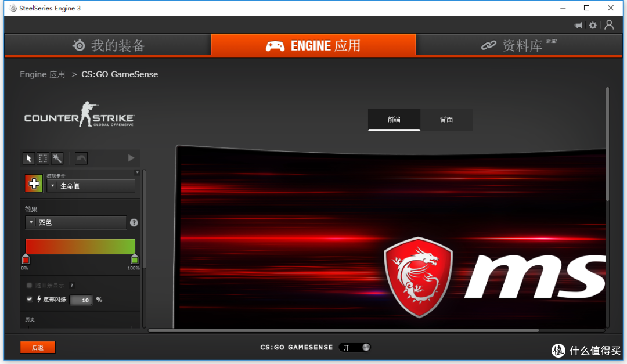The width and height of the screenshot is (627, 364).
Task: Click the SteelSeries Engine title bar icon
Action: 13,8
